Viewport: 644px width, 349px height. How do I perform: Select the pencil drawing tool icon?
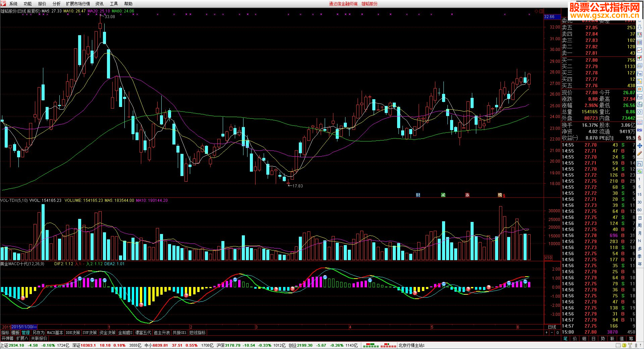point(640,153)
